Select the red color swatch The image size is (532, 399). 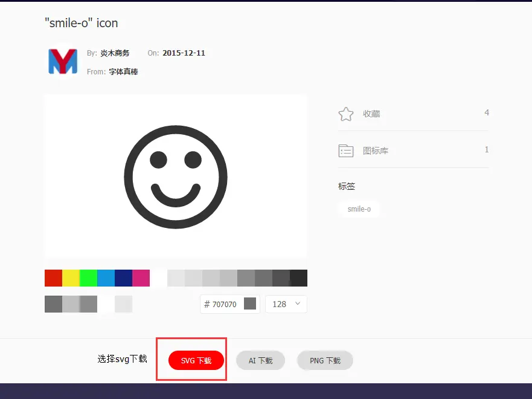[x=52, y=277]
